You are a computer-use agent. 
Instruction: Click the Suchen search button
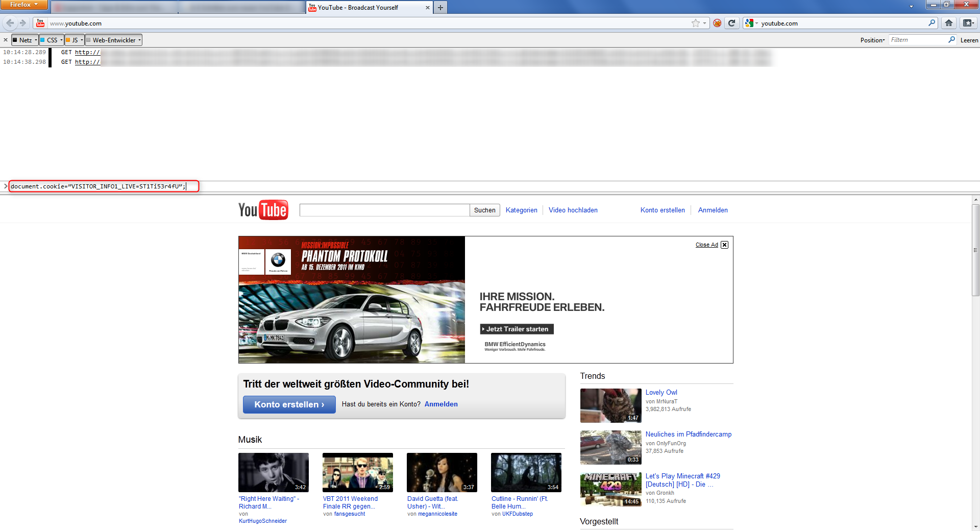484,210
